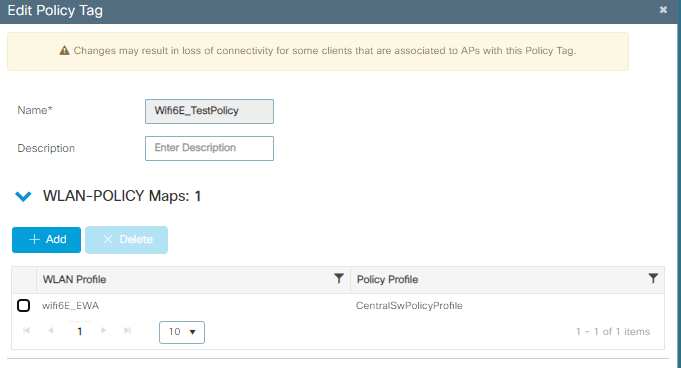Click the Edit Policy Tag title
Screen dimensions: 681x368
point(55,10)
